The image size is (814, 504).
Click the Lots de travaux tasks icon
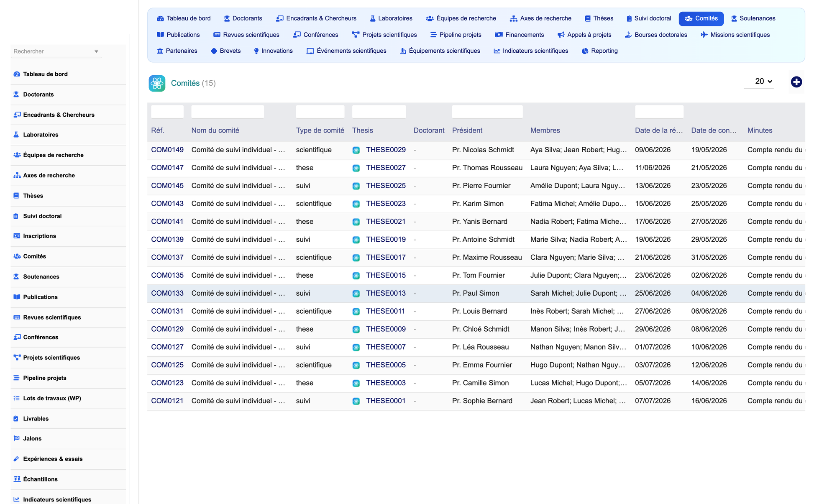(x=16, y=398)
